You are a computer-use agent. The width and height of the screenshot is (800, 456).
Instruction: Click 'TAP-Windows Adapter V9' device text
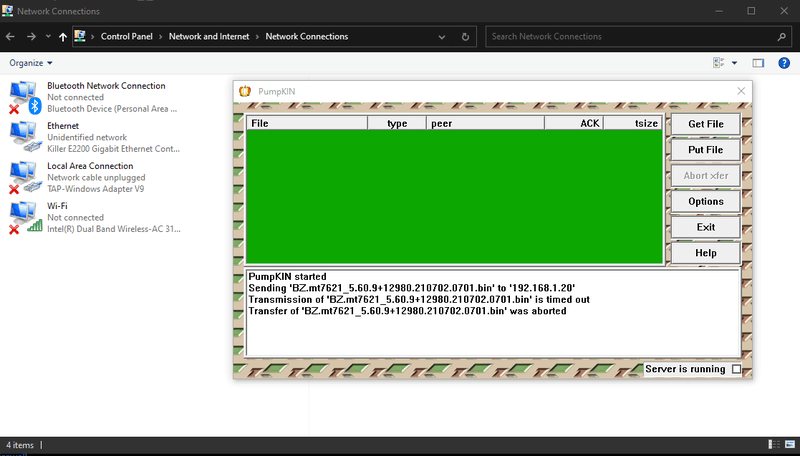96,189
